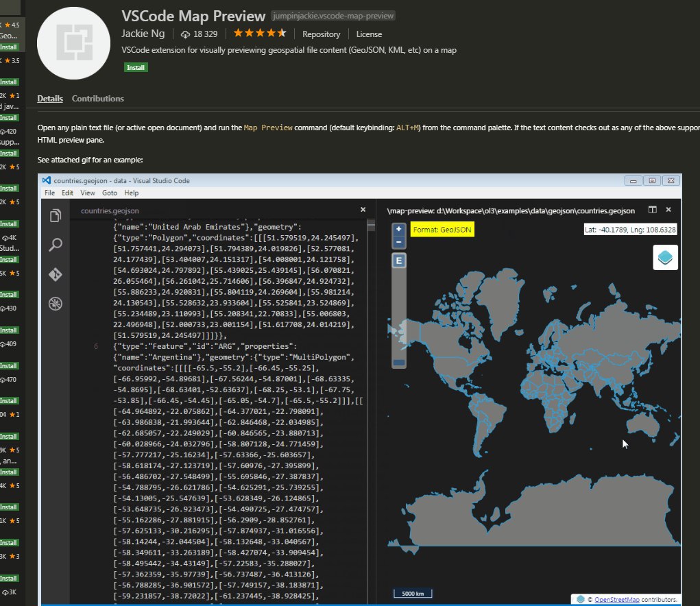Close the map-preview pane
The image size is (700, 606).
[x=668, y=209]
